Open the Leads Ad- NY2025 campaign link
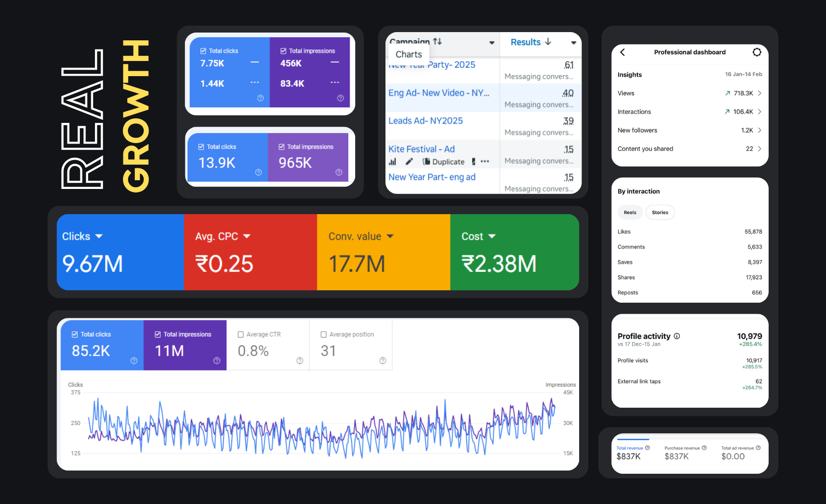Screen dimensions: 826x504 [x=425, y=121]
